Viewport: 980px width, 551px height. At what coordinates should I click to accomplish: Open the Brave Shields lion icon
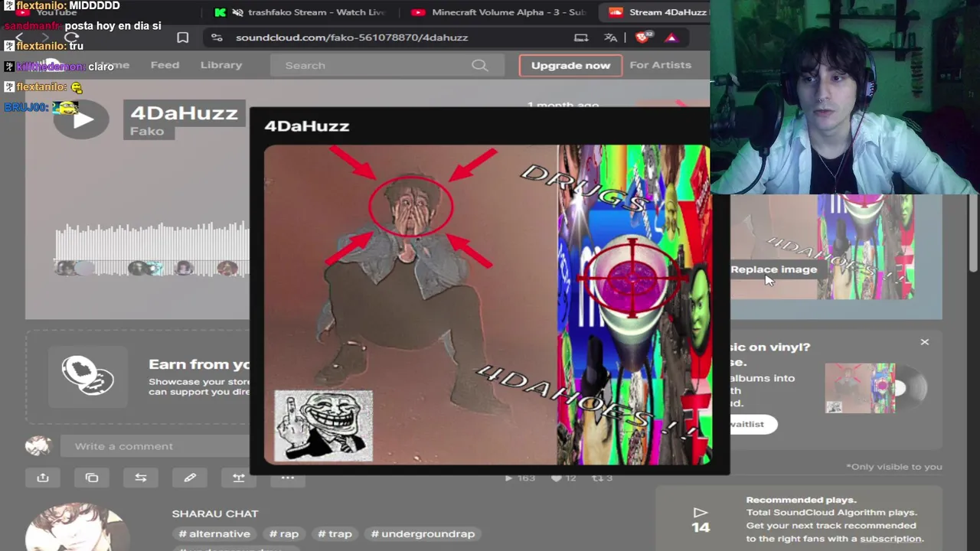click(x=644, y=37)
